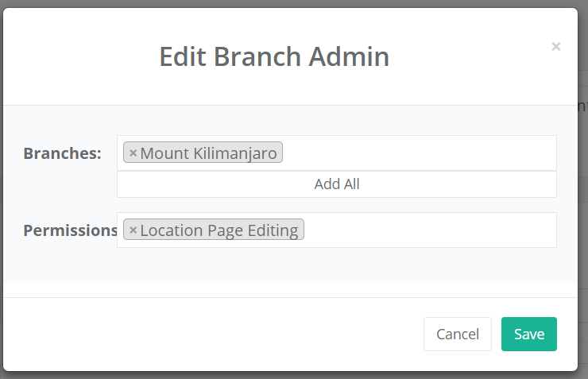Cancel editing the branch admin
Viewport: 588px width, 379px height.
pyautogui.click(x=458, y=334)
